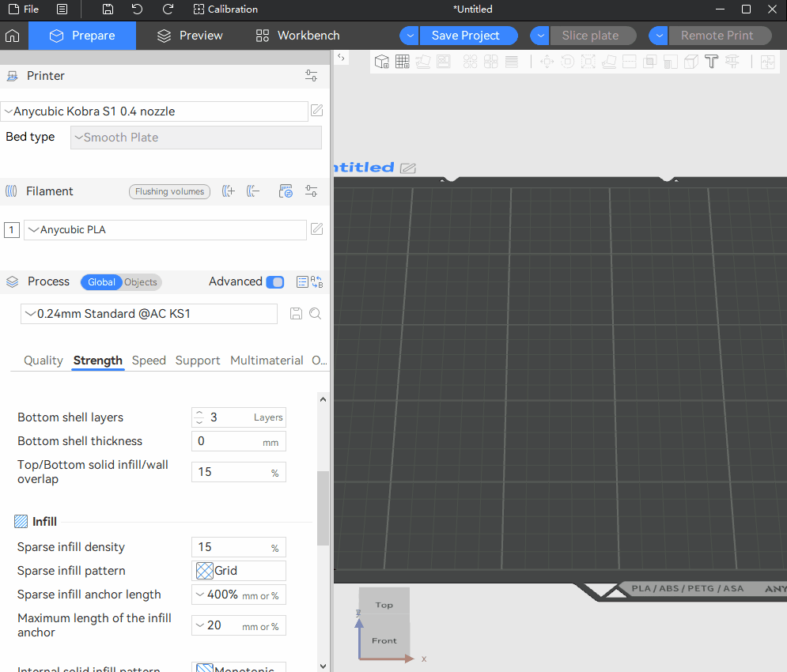Select the Measure caliper tool
The width and height of the screenshot is (787, 672).
[732, 62]
